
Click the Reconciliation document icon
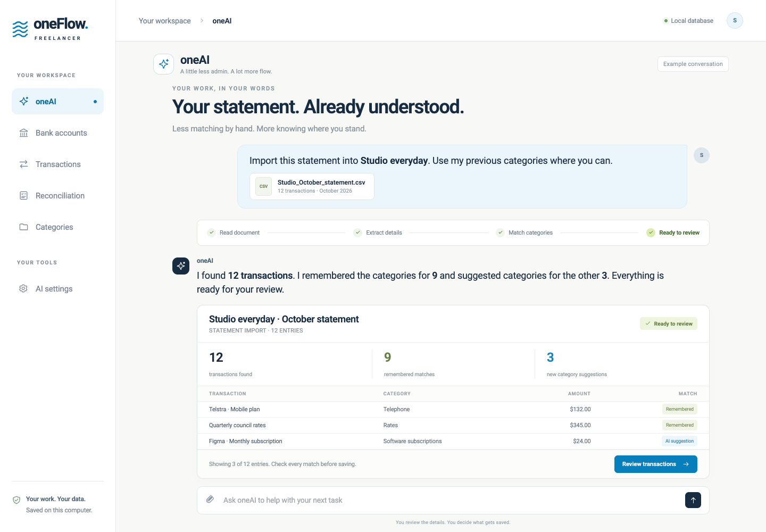pos(24,196)
